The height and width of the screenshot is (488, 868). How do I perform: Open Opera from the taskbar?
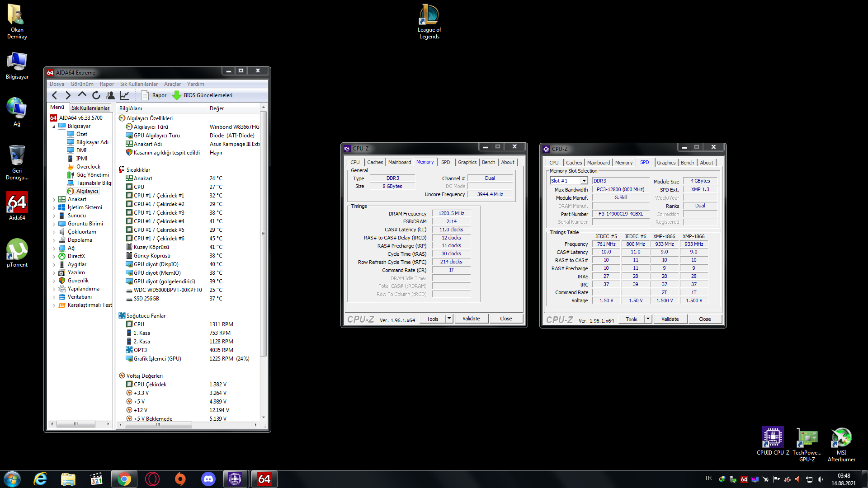click(152, 479)
